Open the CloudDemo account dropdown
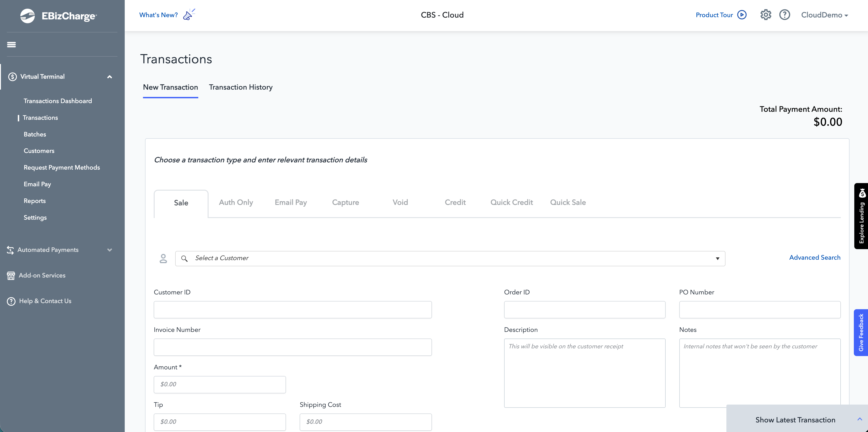Image resolution: width=868 pixels, height=432 pixels. [x=825, y=15]
